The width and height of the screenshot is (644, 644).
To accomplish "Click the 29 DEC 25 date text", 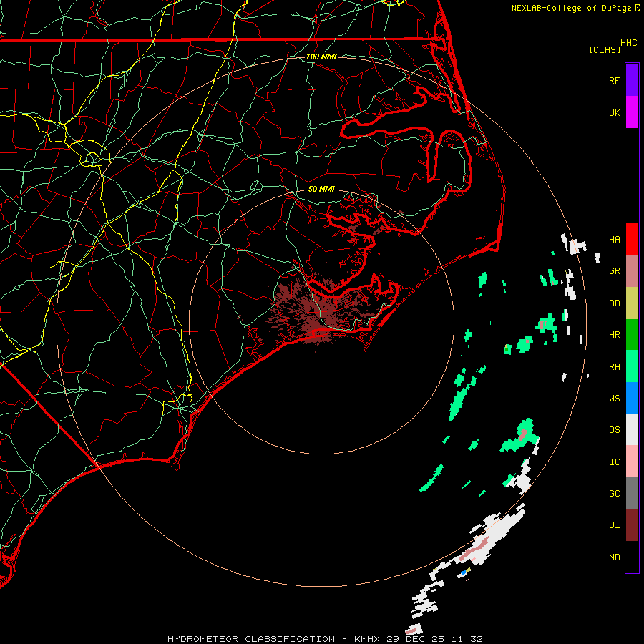I will coord(415,639).
